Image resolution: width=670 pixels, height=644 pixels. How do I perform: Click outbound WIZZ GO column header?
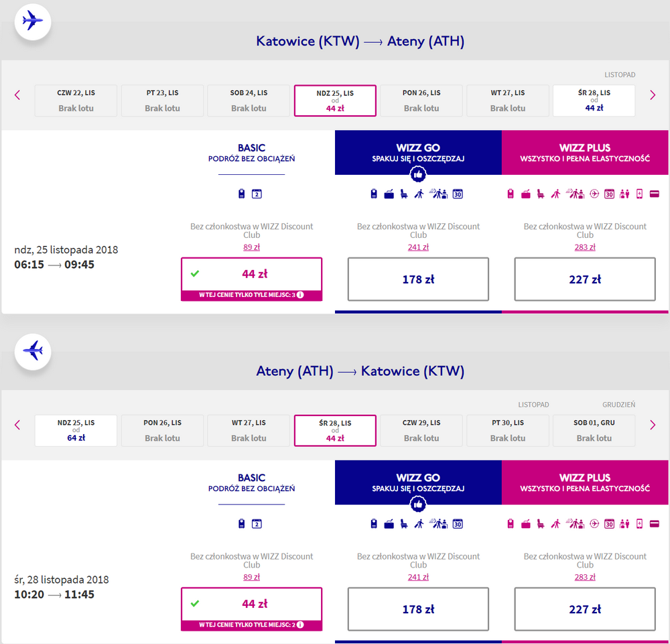(418, 153)
